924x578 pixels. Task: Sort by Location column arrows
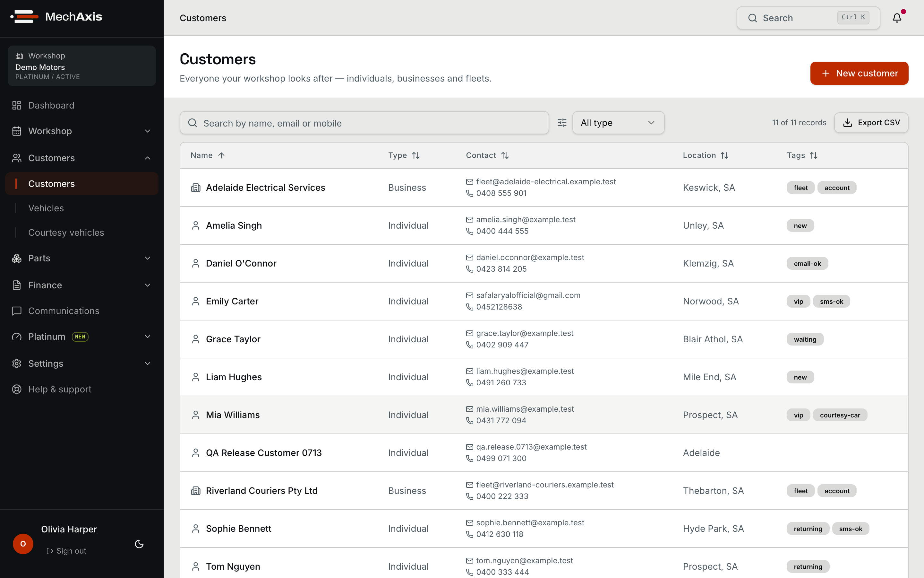(x=724, y=155)
